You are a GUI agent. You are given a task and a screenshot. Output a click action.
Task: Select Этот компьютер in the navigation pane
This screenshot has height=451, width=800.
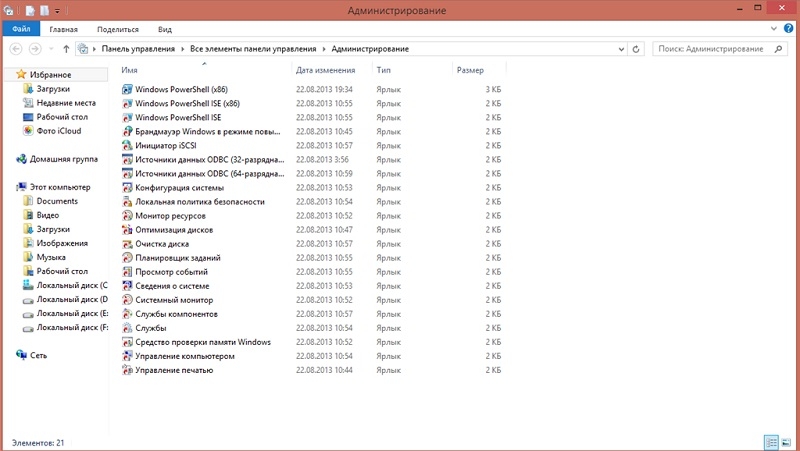(x=60, y=187)
